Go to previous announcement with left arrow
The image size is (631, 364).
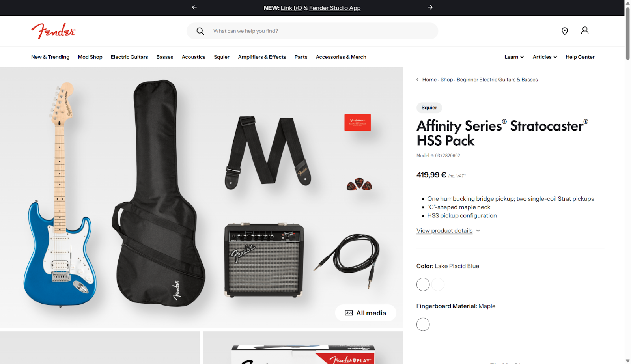click(194, 7)
